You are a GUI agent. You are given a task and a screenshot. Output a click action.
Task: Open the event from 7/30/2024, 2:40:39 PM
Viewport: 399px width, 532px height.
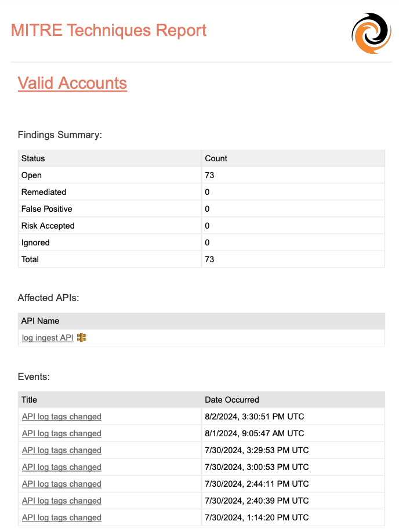tap(61, 501)
